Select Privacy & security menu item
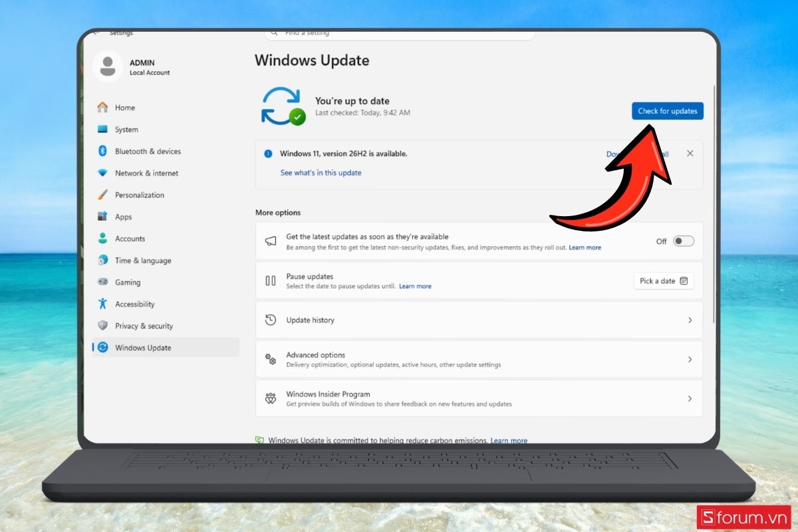 [x=166, y=326]
